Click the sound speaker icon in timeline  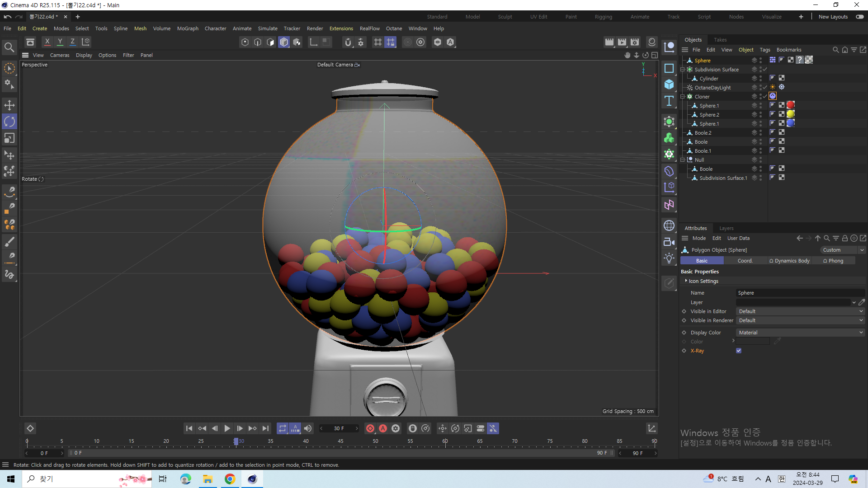click(308, 428)
